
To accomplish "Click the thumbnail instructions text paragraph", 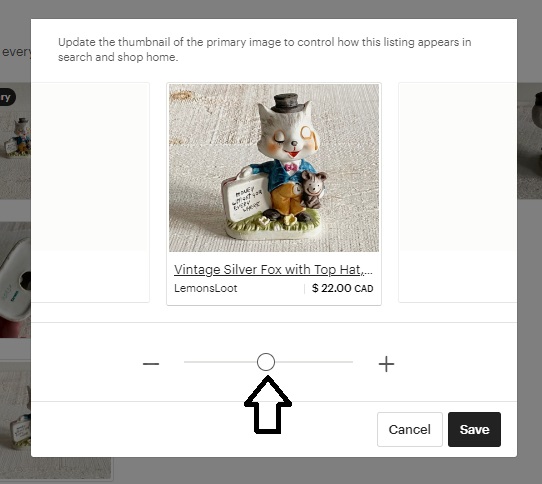I will (x=264, y=49).
